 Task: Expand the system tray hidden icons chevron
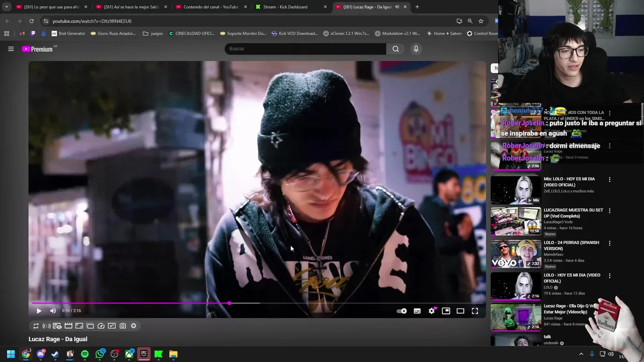[581, 354]
